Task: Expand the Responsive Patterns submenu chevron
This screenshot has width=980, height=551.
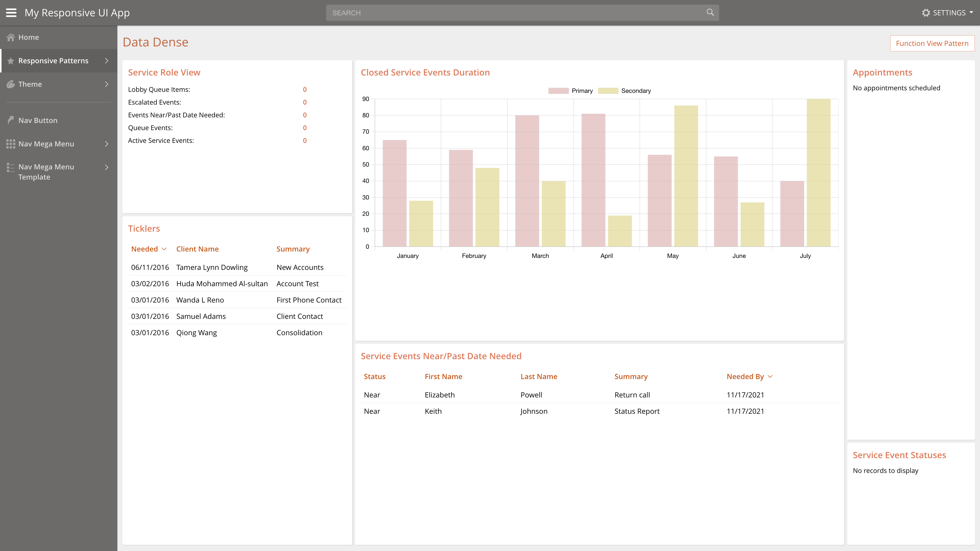Action: pos(106,61)
